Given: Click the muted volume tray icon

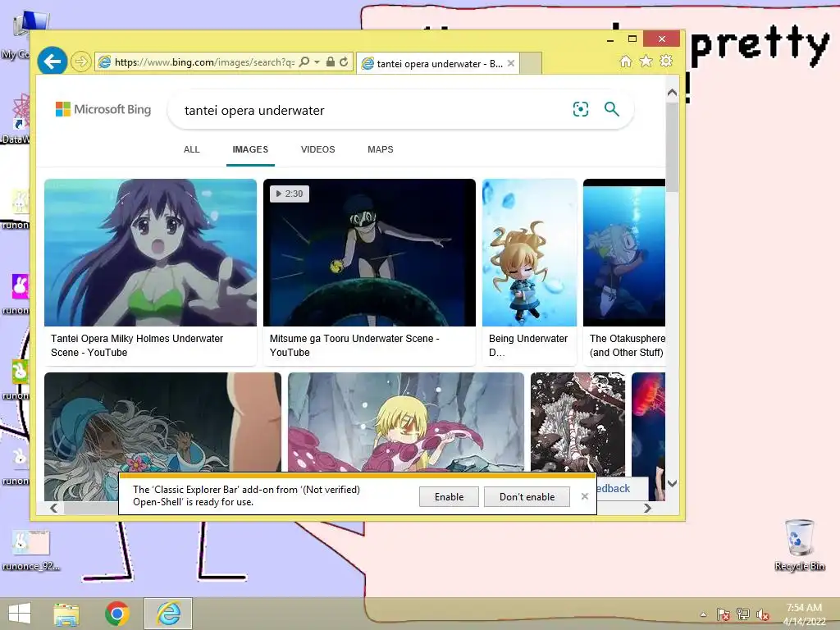Looking at the screenshot, I should click(x=763, y=614).
